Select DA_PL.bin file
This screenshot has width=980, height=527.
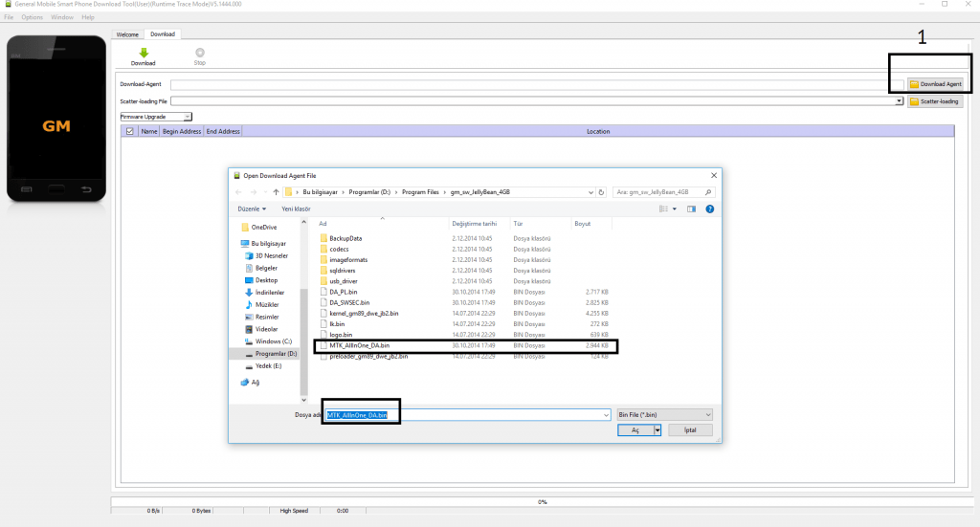(344, 292)
